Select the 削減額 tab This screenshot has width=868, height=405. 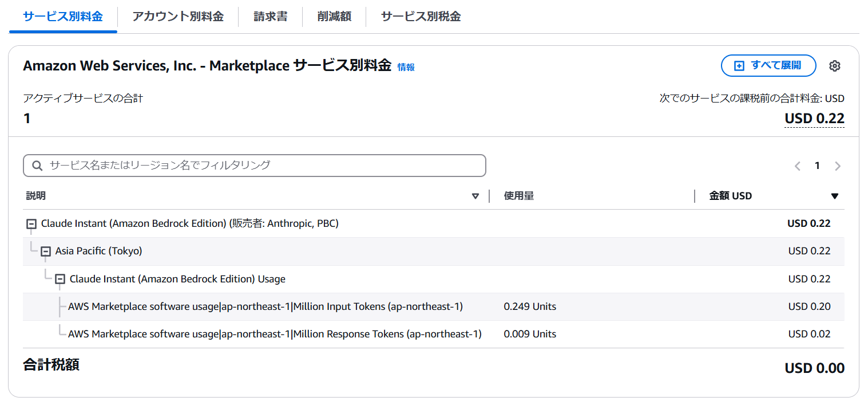334,17
